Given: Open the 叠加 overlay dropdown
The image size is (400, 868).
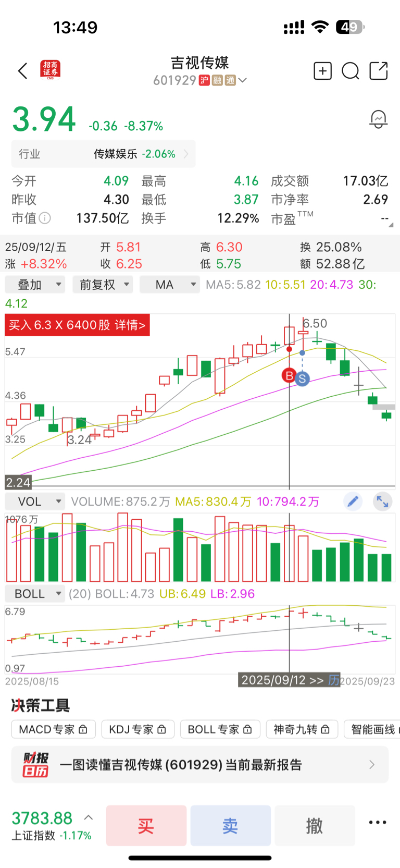Looking at the screenshot, I should tap(35, 285).
